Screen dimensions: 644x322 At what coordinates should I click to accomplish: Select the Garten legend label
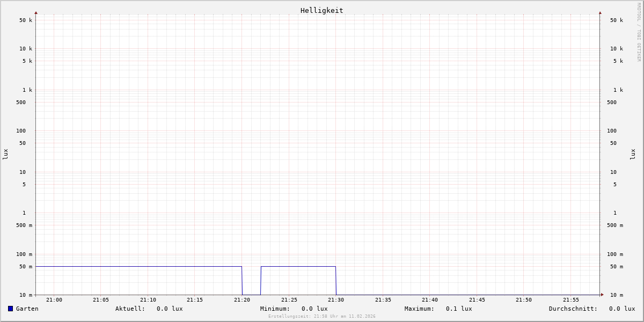click(27, 309)
